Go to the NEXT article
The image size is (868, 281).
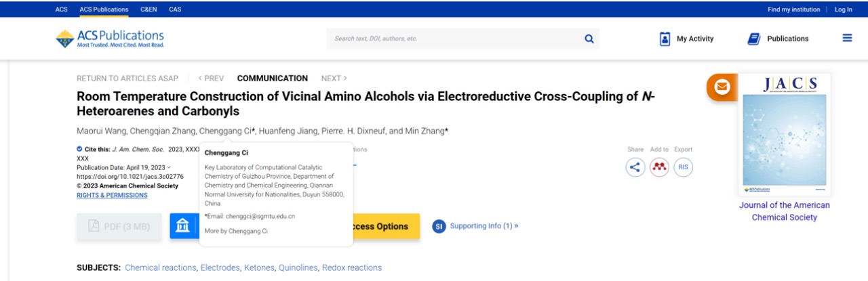334,79
